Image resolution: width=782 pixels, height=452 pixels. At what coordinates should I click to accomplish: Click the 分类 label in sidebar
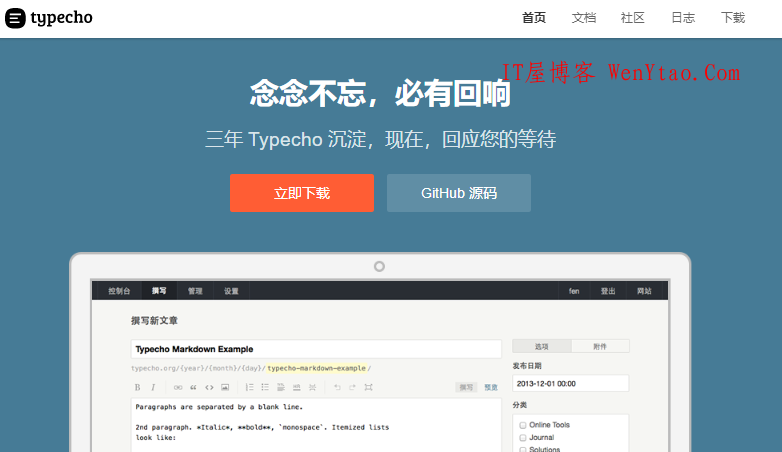point(520,405)
